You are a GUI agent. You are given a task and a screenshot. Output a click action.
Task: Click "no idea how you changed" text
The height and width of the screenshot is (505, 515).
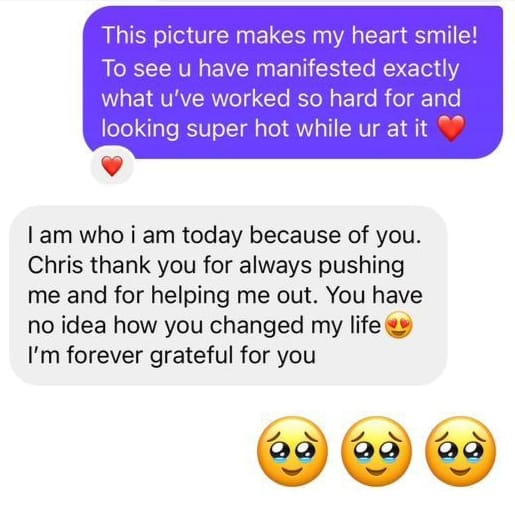click(x=165, y=325)
